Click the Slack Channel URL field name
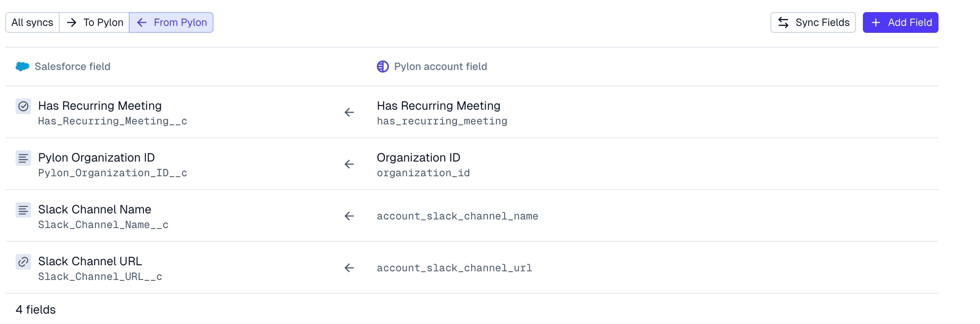 [90, 261]
